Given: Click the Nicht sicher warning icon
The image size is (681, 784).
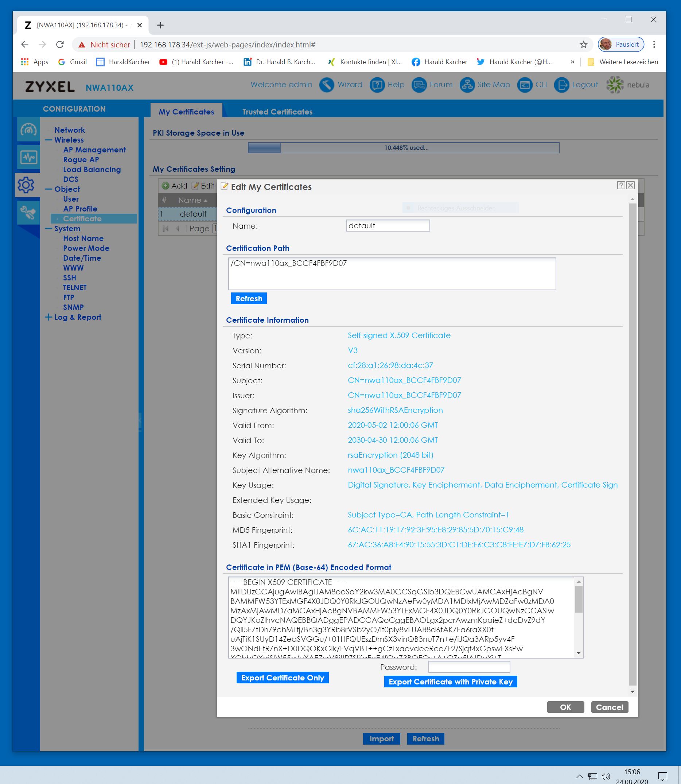Looking at the screenshot, I should [82, 45].
